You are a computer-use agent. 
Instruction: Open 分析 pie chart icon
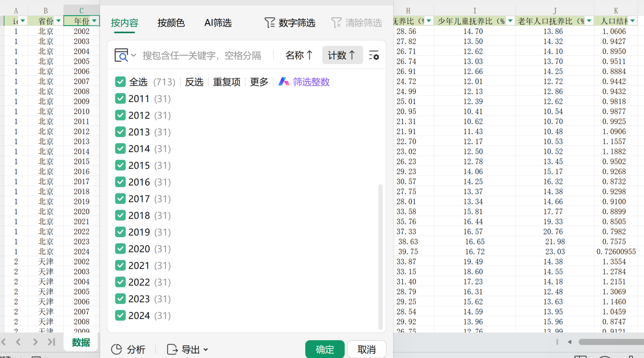coord(116,349)
